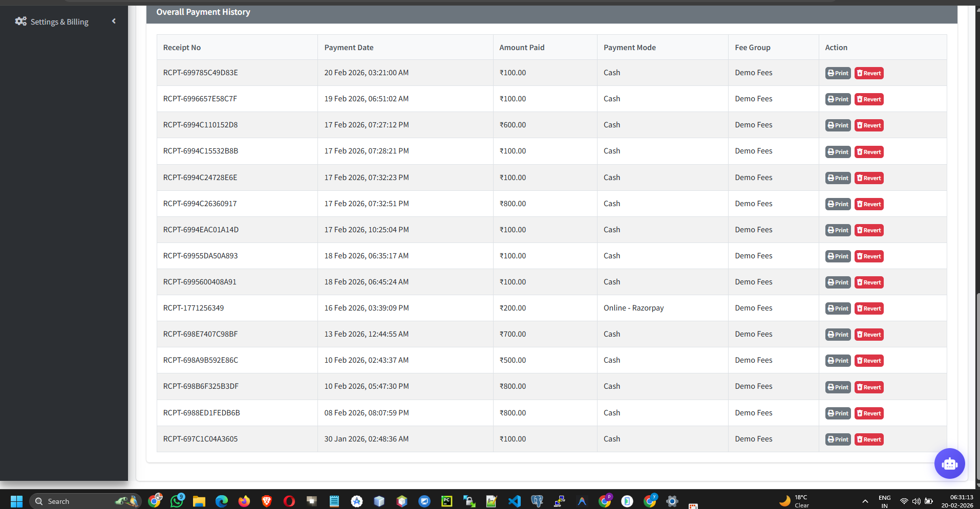Expand hidden system tray icons

[865, 501]
